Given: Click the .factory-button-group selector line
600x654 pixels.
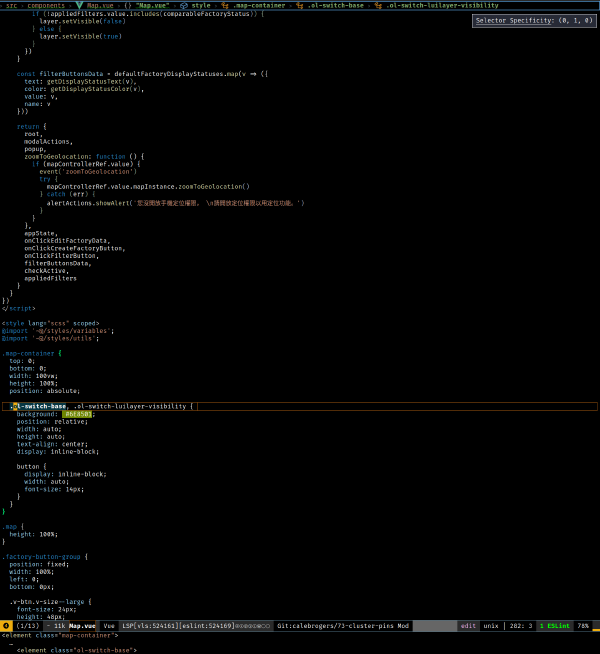Looking at the screenshot, I should click(45, 557).
